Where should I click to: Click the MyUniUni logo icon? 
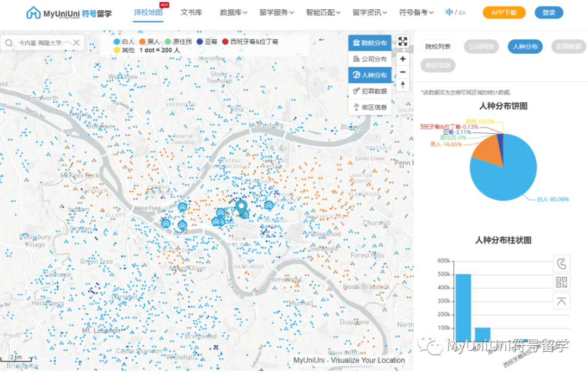[x=33, y=13]
